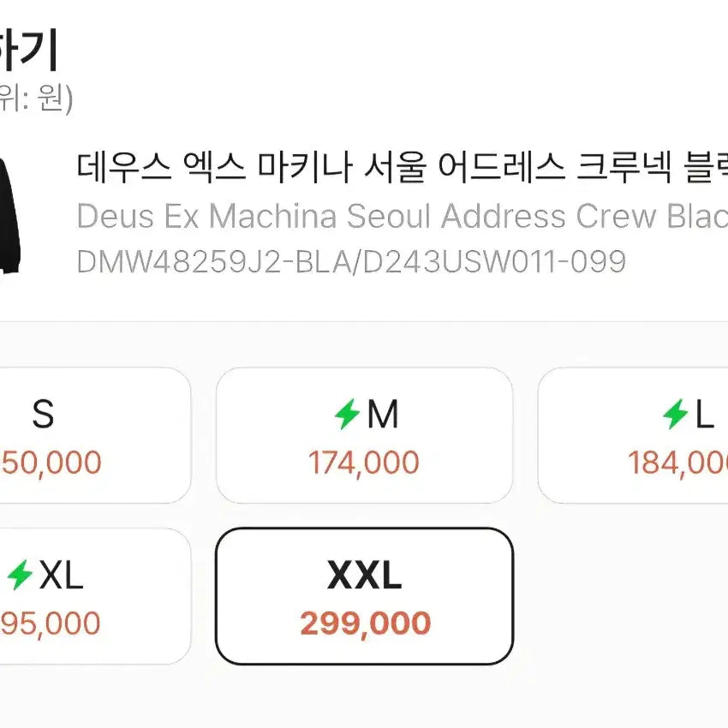Choose size M letter label
The width and height of the screenshot is (728, 728).
[383, 415]
